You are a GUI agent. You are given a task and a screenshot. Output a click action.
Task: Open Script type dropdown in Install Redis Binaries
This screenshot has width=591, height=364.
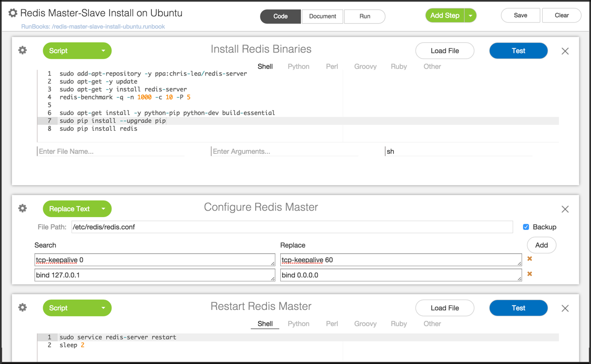pyautogui.click(x=103, y=51)
